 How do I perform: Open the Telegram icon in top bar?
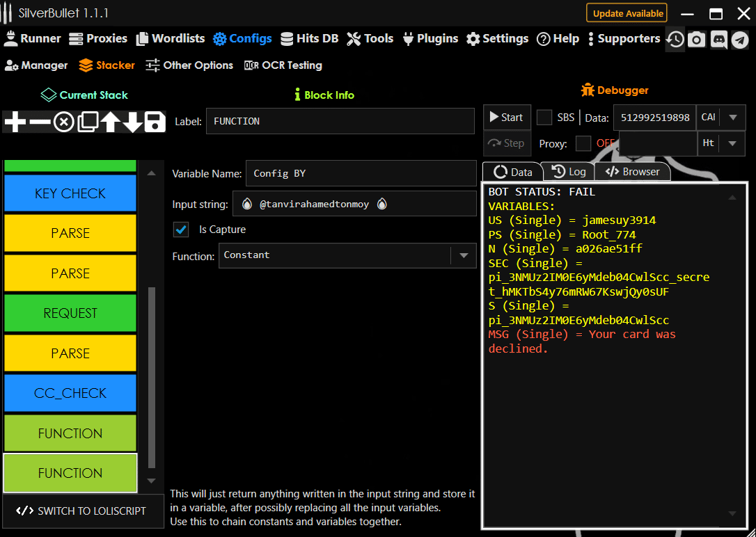(740, 40)
